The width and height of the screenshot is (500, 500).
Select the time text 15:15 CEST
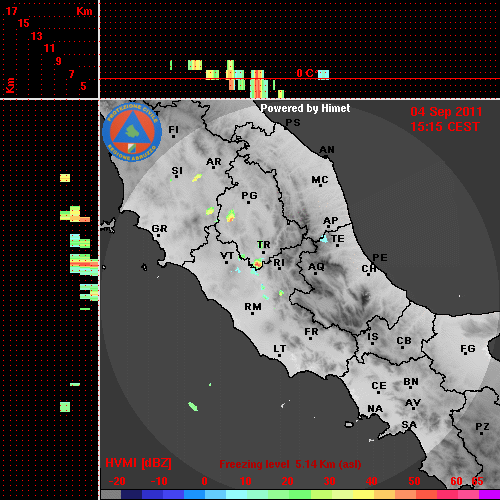tap(445, 127)
